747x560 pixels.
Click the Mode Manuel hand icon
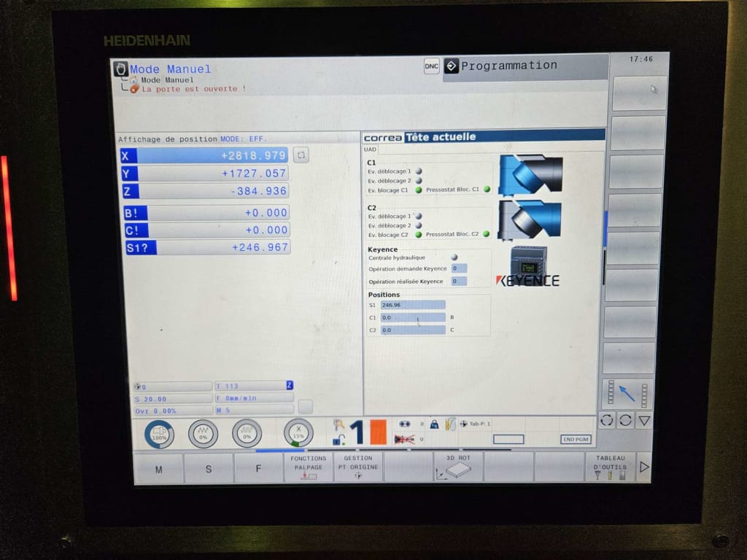click(x=121, y=69)
